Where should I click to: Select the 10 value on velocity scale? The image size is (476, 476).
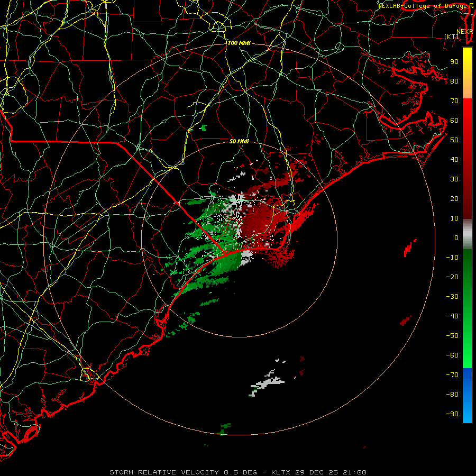click(454, 218)
